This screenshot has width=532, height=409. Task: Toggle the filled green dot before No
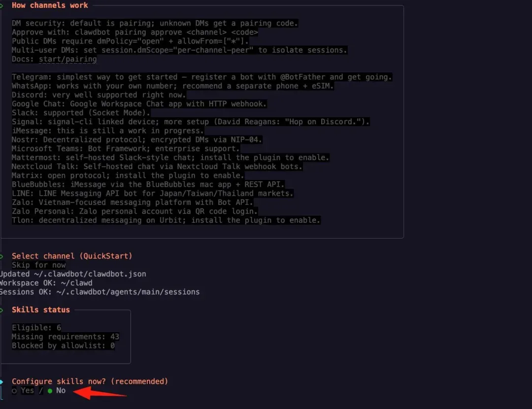50,390
